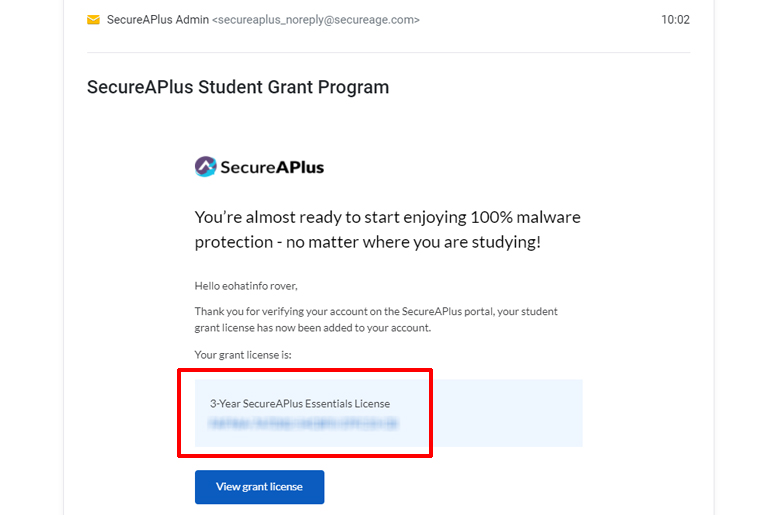This screenshot has width=780, height=515.
Task: Click the round SecureAPlus logo icon
Action: (x=205, y=167)
